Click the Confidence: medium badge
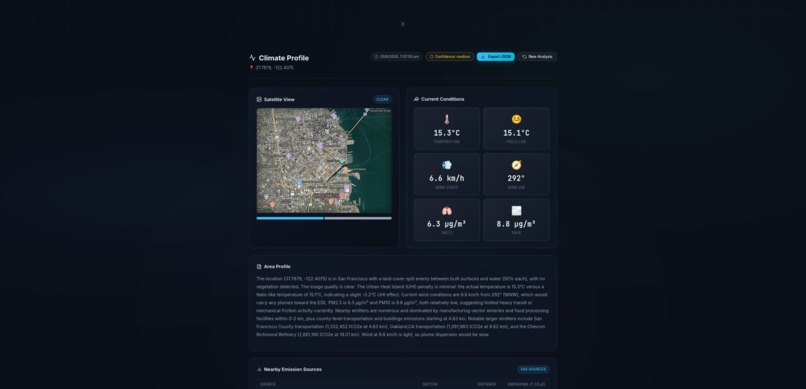This screenshot has height=389, width=806. 450,57
